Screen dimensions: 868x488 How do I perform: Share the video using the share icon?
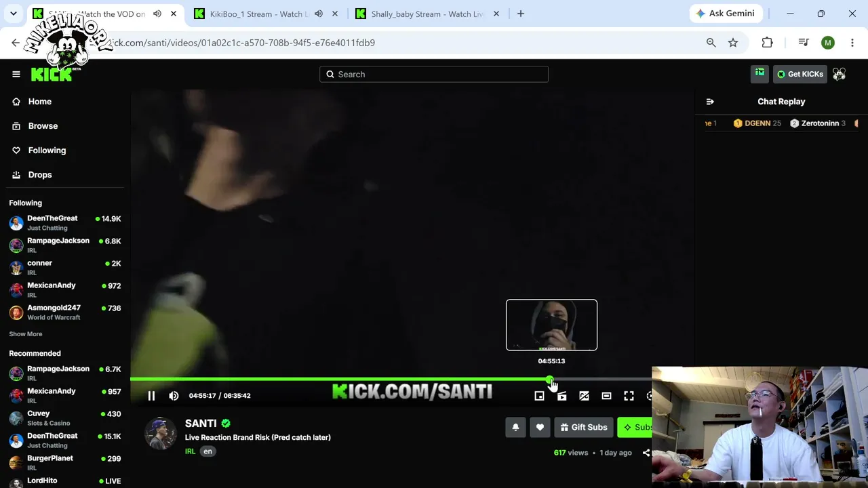(x=646, y=453)
